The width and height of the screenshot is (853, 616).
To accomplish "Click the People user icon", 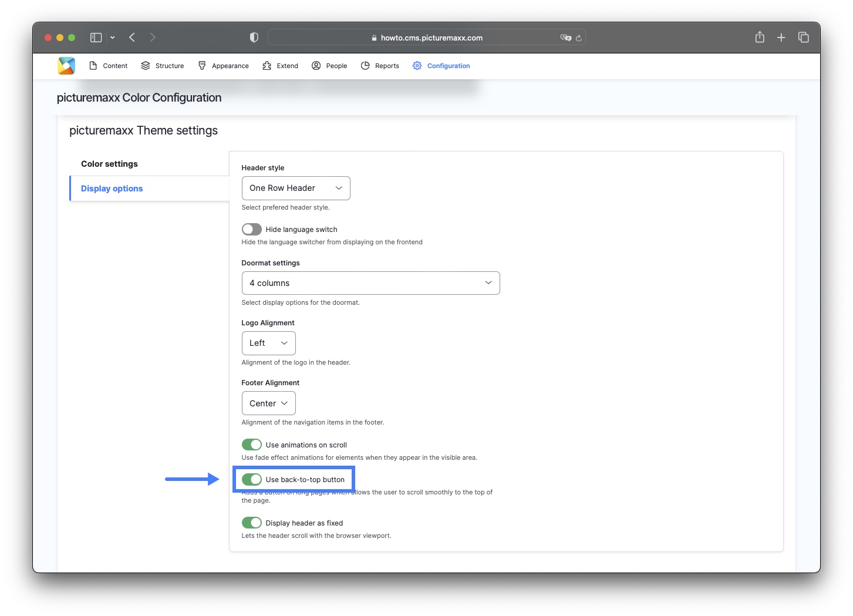I will point(316,66).
